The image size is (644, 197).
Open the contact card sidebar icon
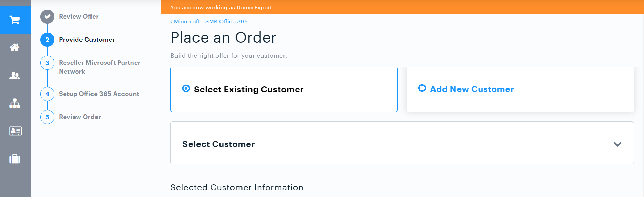coord(15,131)
